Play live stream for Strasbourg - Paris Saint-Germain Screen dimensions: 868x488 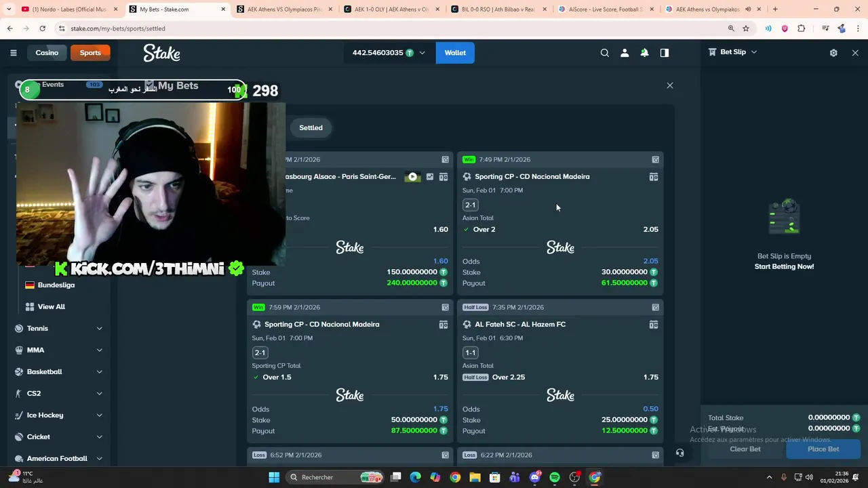[x=412, y=177]
